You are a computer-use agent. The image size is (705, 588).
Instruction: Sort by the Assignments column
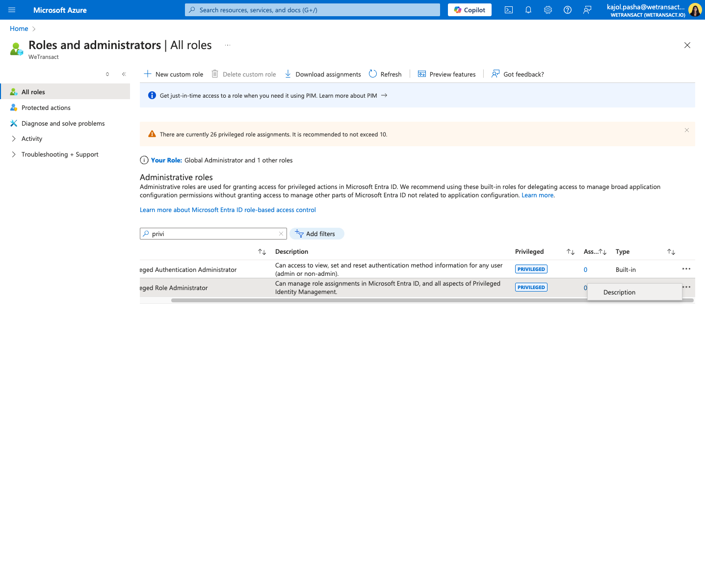tap(602, 252)
